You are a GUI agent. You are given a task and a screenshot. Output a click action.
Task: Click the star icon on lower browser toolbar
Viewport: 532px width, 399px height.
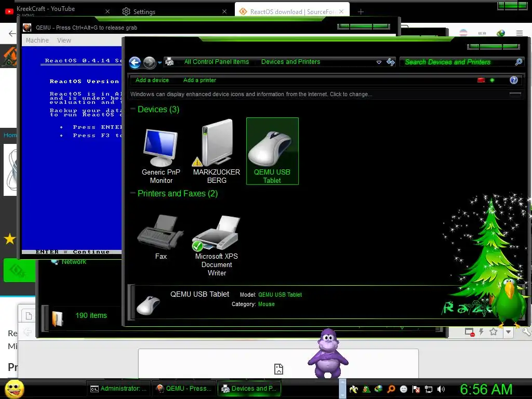494,331
